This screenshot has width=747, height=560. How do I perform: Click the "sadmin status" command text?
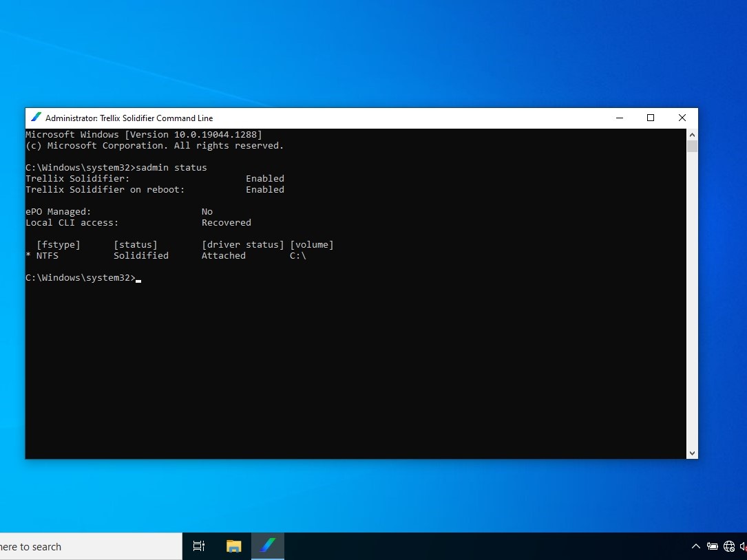171,168
